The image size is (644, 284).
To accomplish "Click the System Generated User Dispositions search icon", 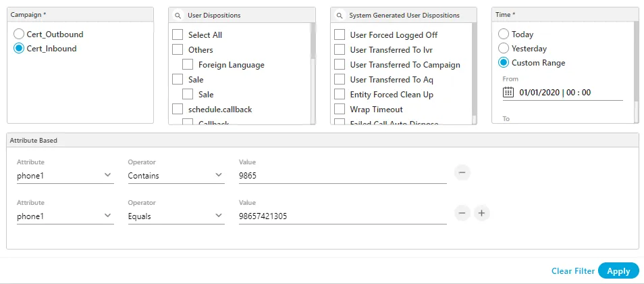I will pyautogui.click(x=340, y=16).
